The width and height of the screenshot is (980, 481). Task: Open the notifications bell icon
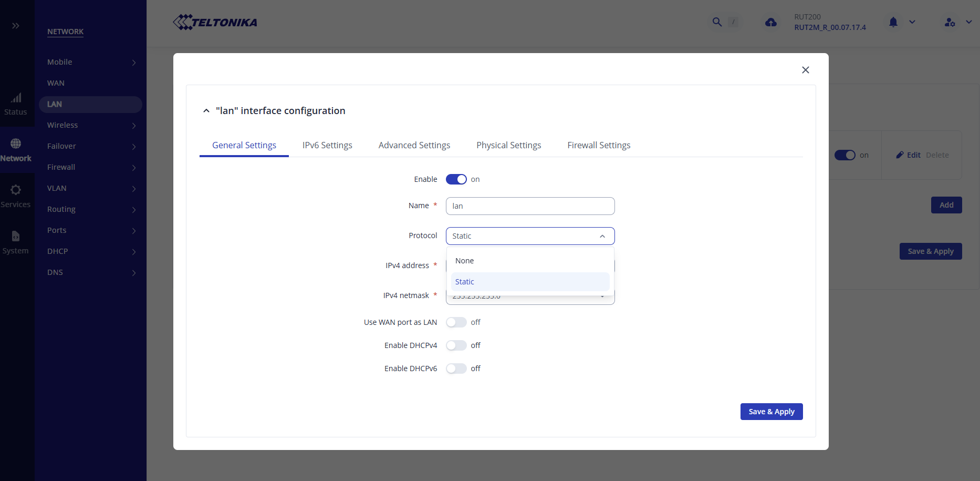[x=893, y=22]
